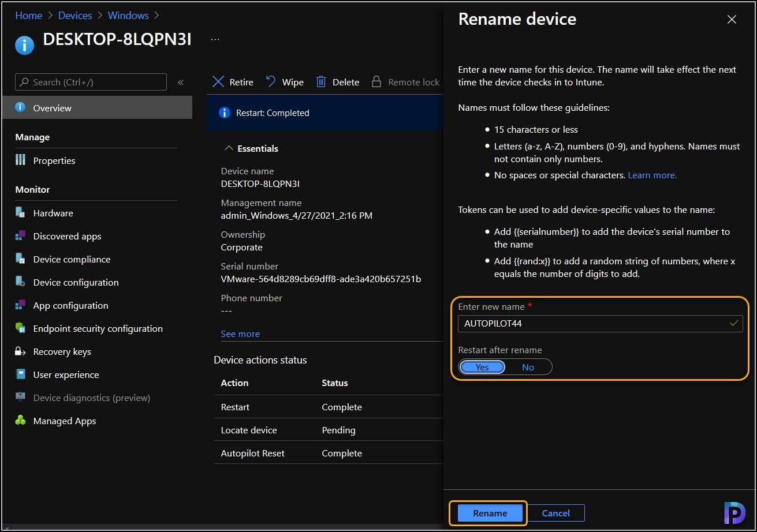757x532 pixels.
Task: Click the Wipe arrow icon
Action: pyautogui.click(x=271, y=82)
